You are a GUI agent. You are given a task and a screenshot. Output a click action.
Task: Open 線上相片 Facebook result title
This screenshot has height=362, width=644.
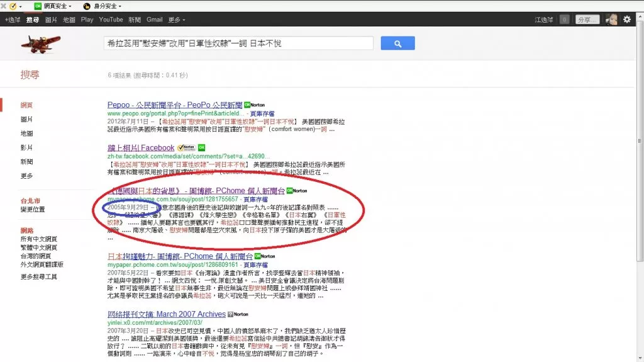click(x=141, y=148)
